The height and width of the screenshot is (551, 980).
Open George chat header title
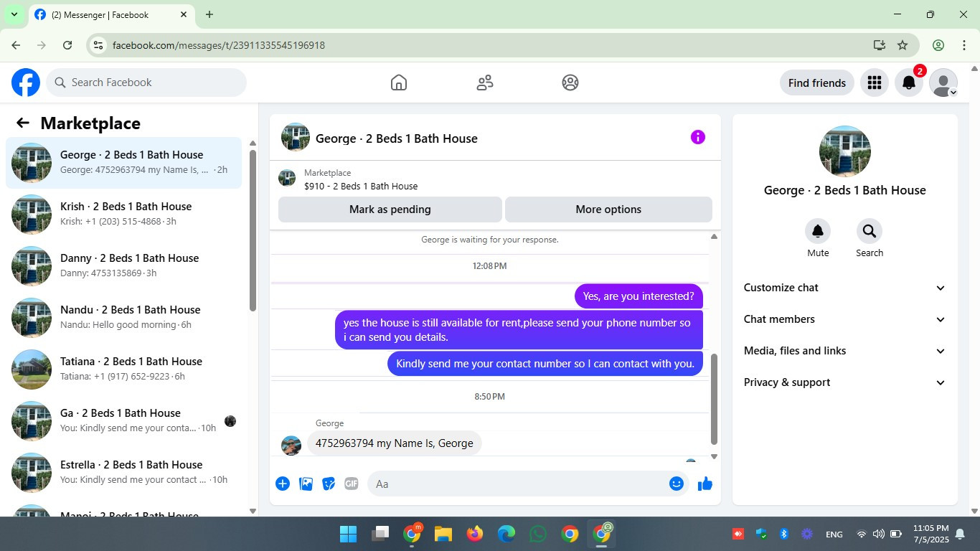[x=397, y=138]
